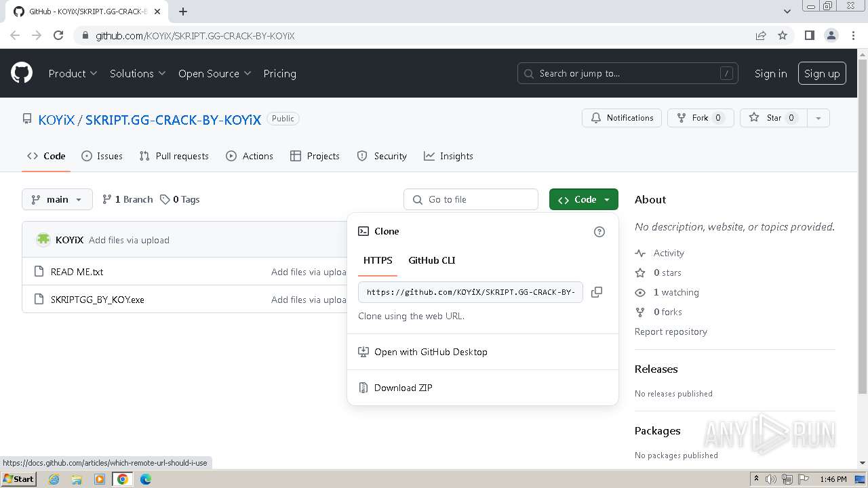Copy the HTTPS clone URL to clipboard
The image size is (868, 488).
click(597, 292)
